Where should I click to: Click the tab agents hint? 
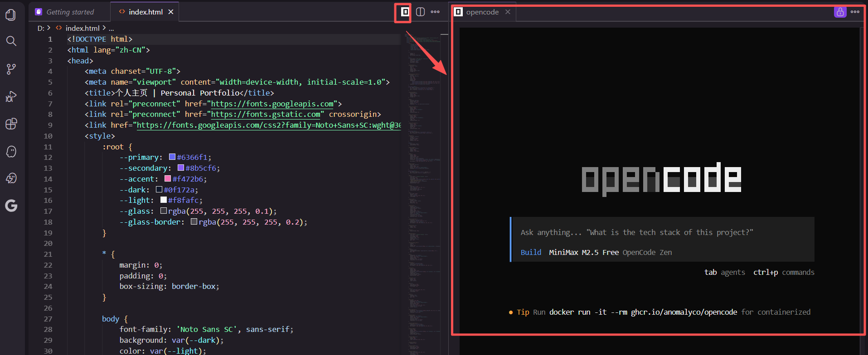[x=724, y=272]
